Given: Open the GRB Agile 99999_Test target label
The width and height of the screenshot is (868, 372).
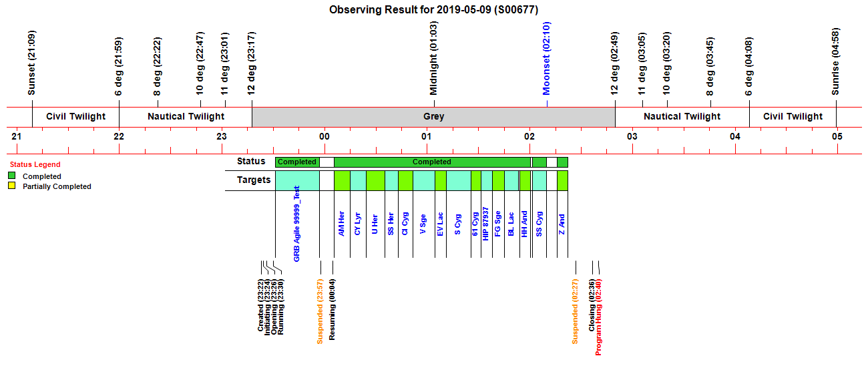Looking at the screenshot, I should 297,223.
